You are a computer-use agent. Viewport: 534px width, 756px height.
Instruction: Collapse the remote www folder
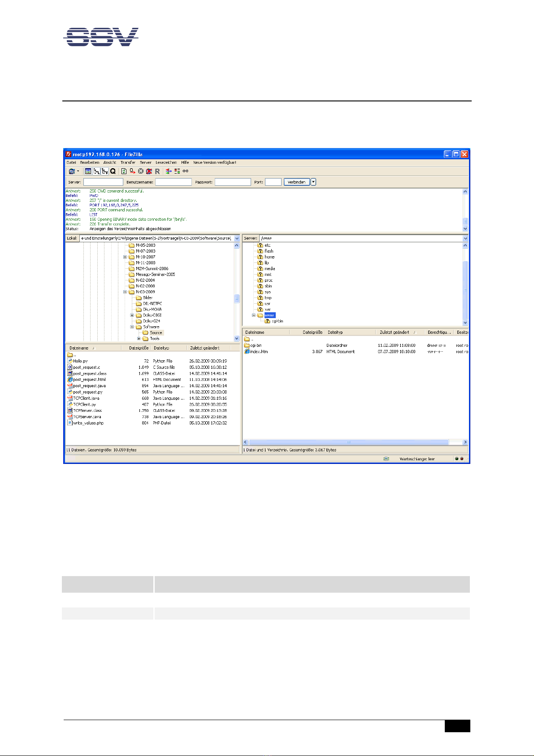click(x=254, y=315)
